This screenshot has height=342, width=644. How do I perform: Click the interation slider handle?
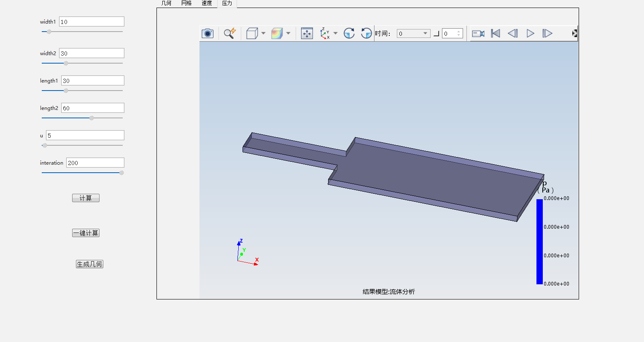pyautogui.click(x=121, y=173)
